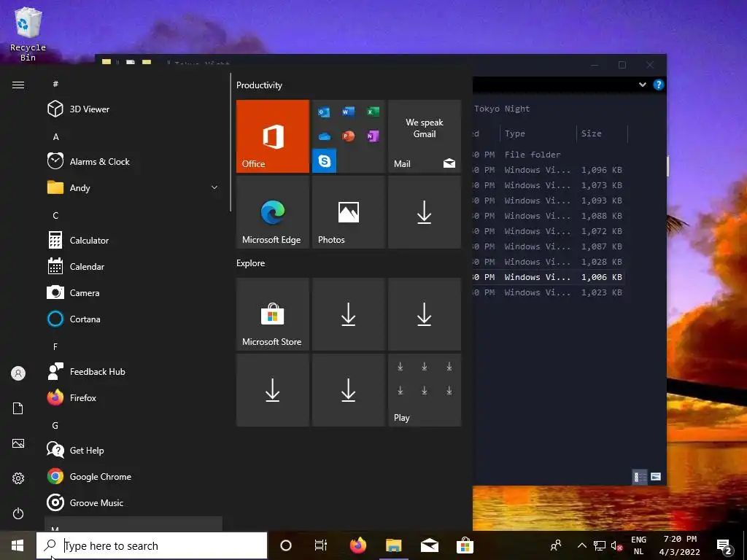Launch Firefox from the Start menu list
747x560 pixels.
(x=133, y=397)
